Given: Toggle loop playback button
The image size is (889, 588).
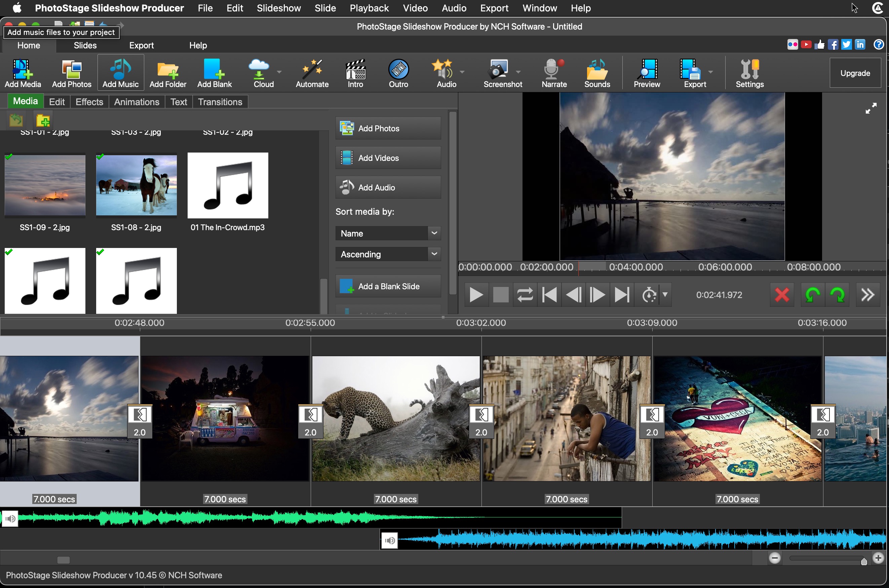Looking at the screenshot, I should click(x=525, y=295).
